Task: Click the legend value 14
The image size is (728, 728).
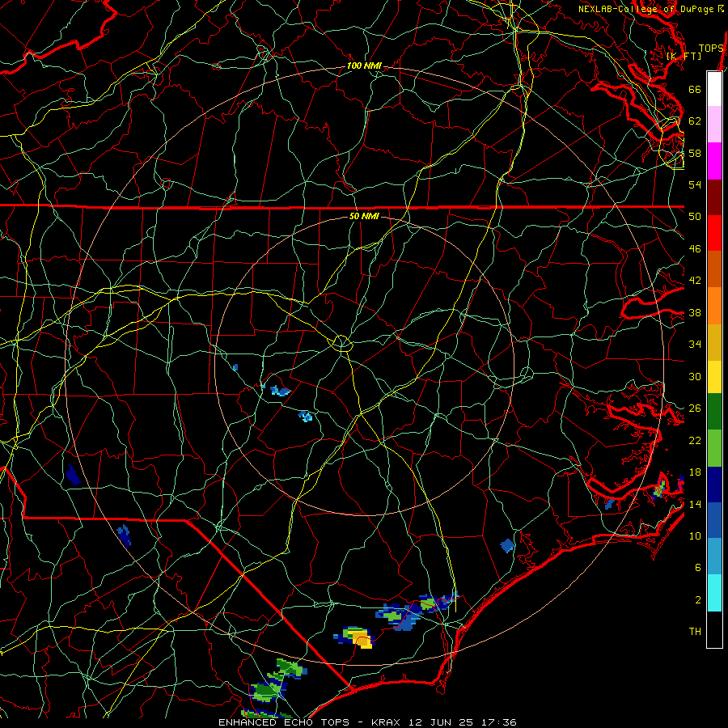Action: coord(695,504)
